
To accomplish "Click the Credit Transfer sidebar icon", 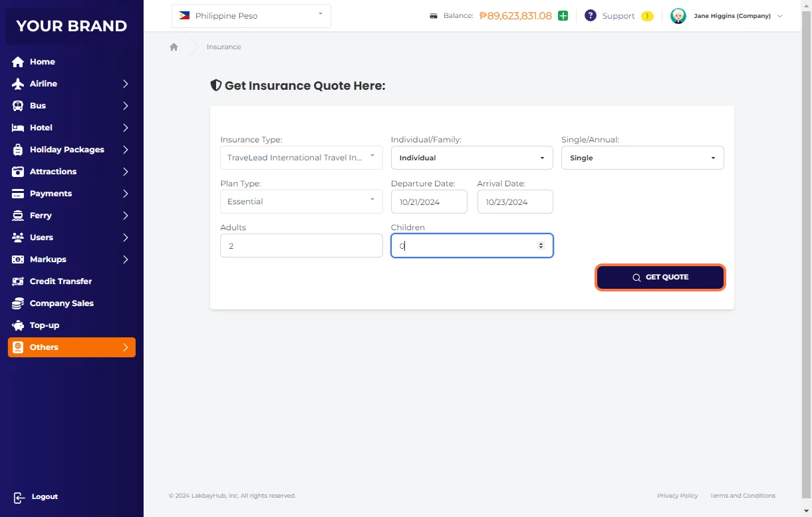I will click(x=18, y=281).
